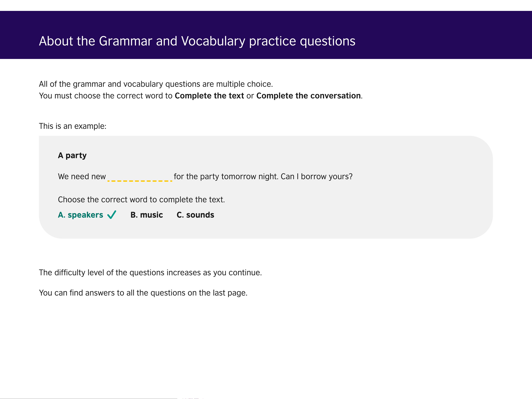Screen dimensions: 532x399
Task: Select answer option A. speakers
Action: point(81,215)
